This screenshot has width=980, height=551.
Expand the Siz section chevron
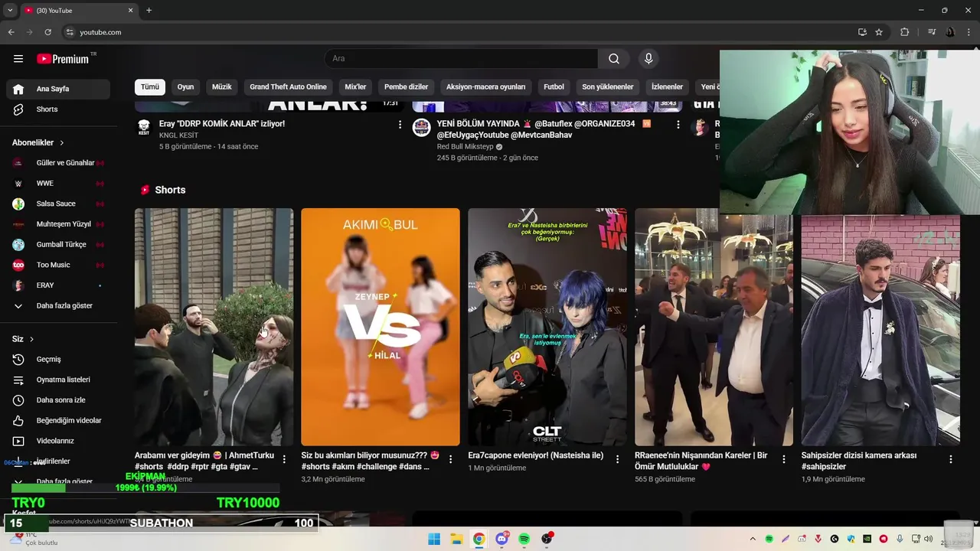[31, 339]
